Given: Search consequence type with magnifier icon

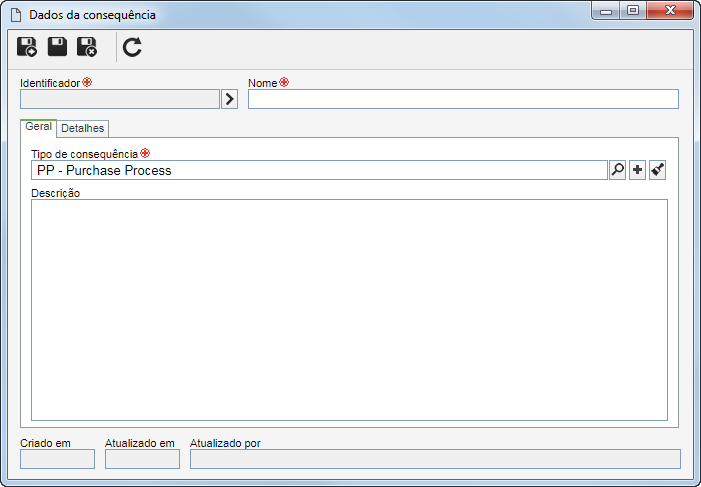Looking at the screenshot, I should (617, 170).
